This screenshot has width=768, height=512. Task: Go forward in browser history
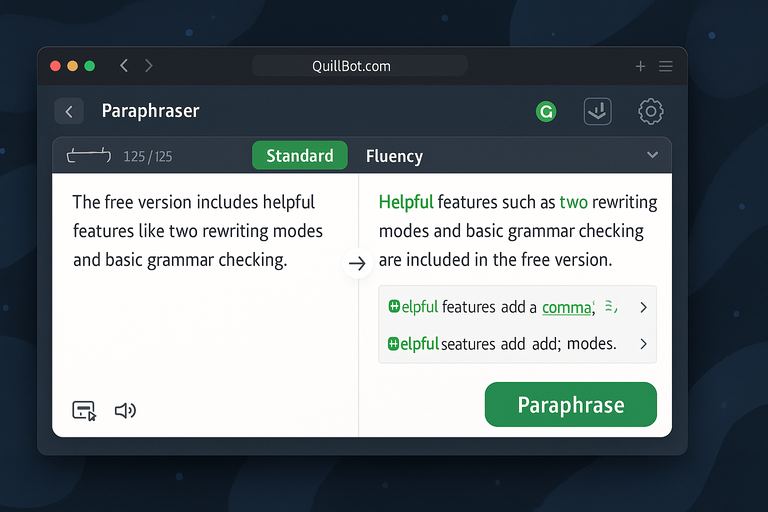(148, 66)
